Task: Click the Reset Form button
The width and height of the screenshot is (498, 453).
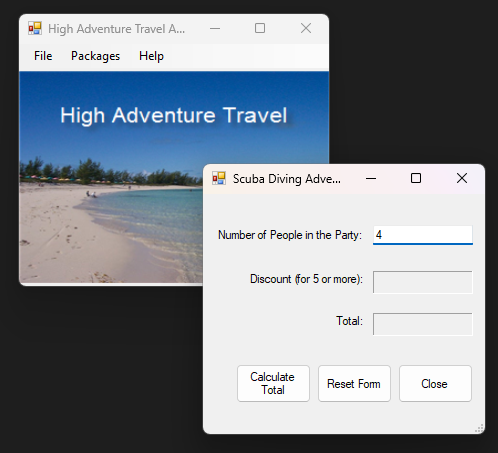Action: pos(354,383)
